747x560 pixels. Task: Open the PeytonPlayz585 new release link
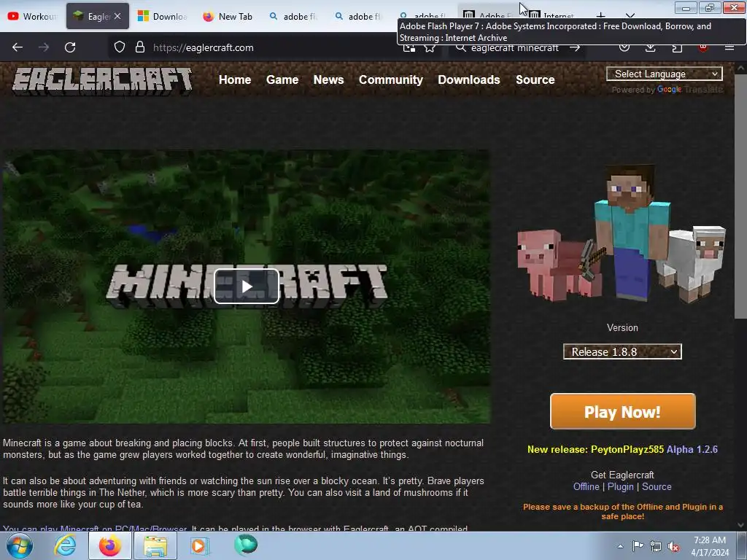tap(627, 449)
